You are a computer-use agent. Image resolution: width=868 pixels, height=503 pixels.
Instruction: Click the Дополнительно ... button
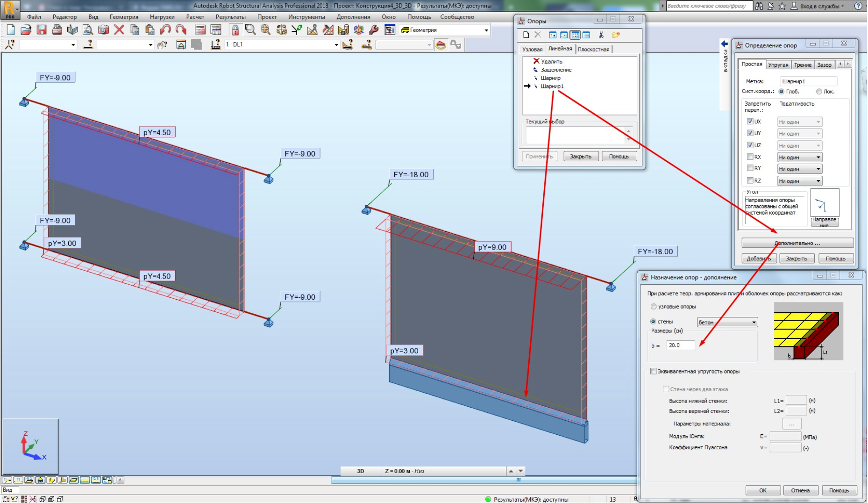point(797,243)
